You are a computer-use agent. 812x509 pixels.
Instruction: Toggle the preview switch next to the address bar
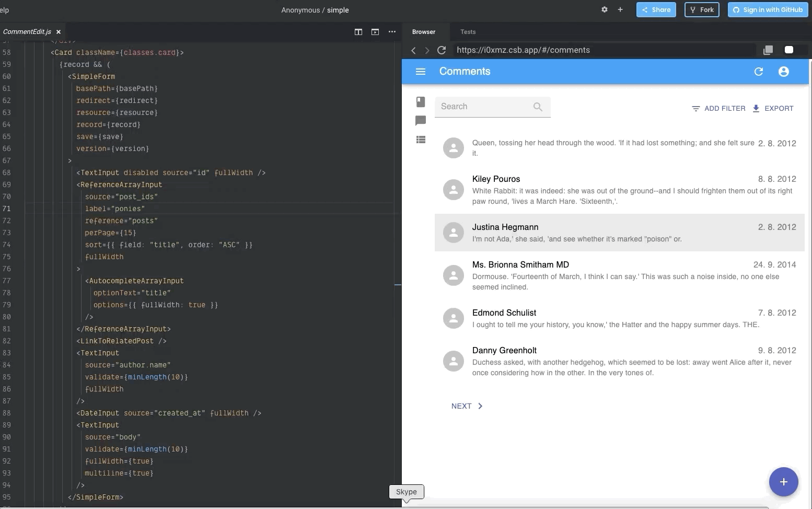[x=789, y=50]
